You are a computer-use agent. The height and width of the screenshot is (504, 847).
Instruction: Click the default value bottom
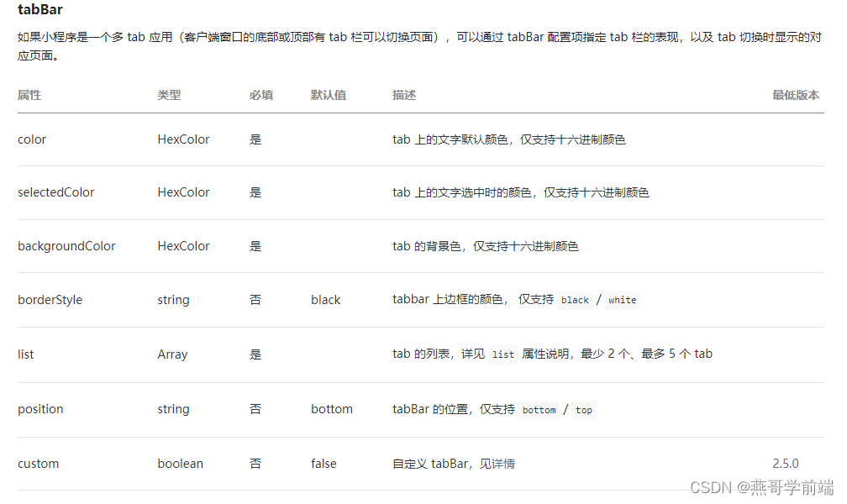point(332,409)
